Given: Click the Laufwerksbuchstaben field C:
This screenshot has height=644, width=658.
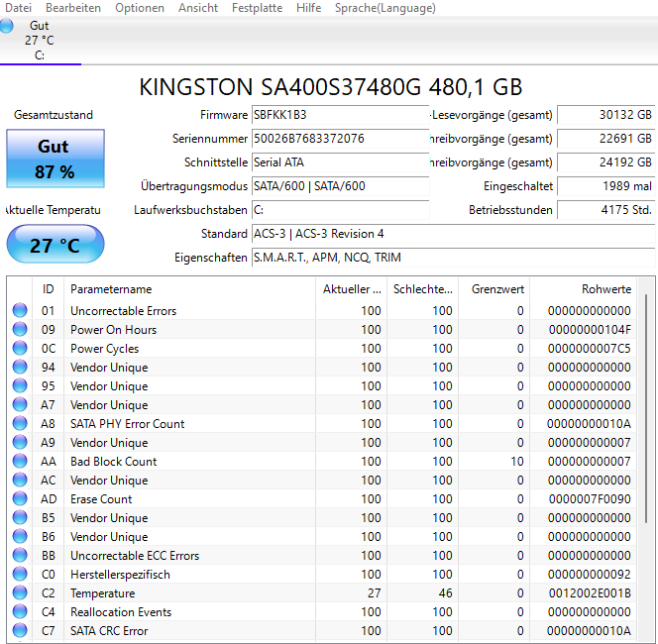Looking at the screenshot, I should point(340,210).
